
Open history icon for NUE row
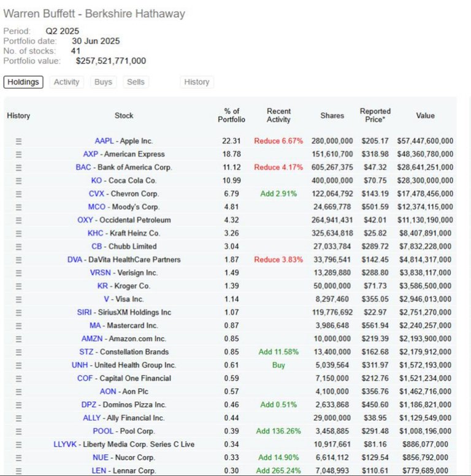[18, 458]
